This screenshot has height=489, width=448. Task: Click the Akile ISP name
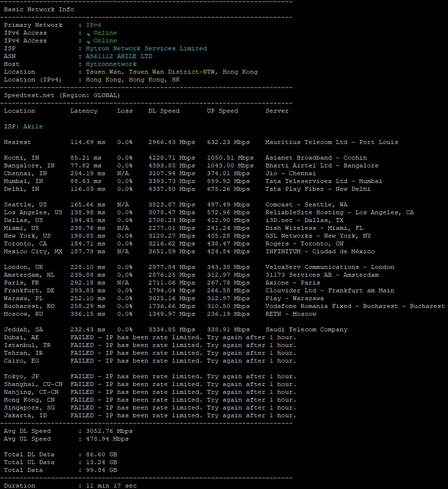tap(33, 126)
